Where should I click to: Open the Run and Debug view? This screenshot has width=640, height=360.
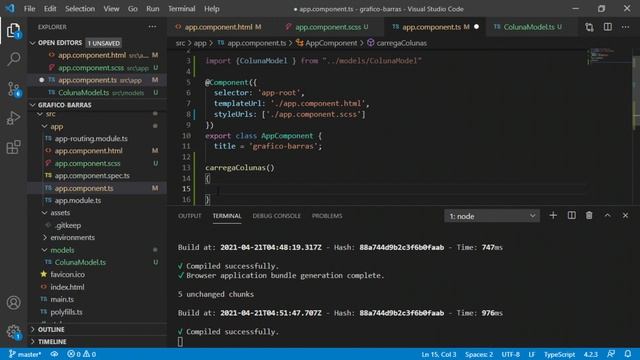tap(13, 118)
